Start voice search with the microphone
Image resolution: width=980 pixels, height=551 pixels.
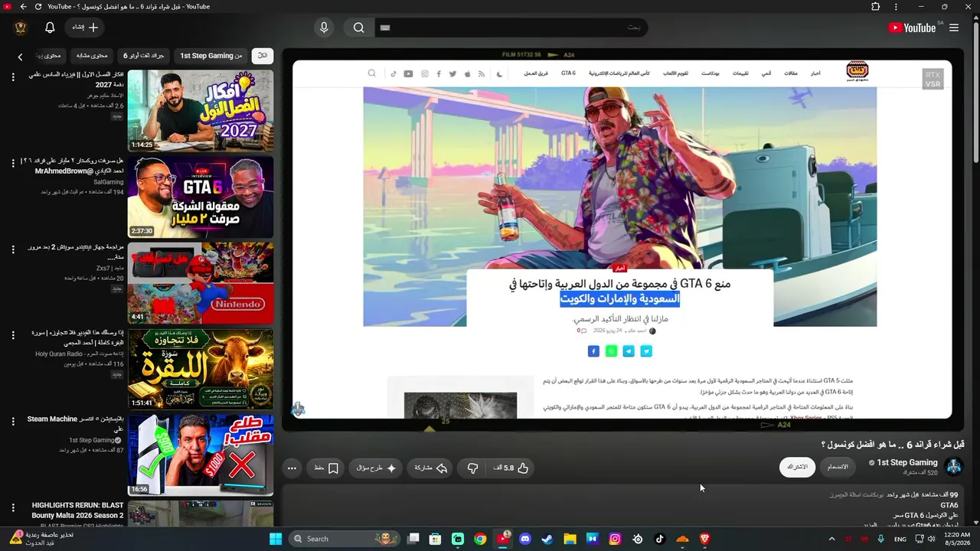point(324,28)
